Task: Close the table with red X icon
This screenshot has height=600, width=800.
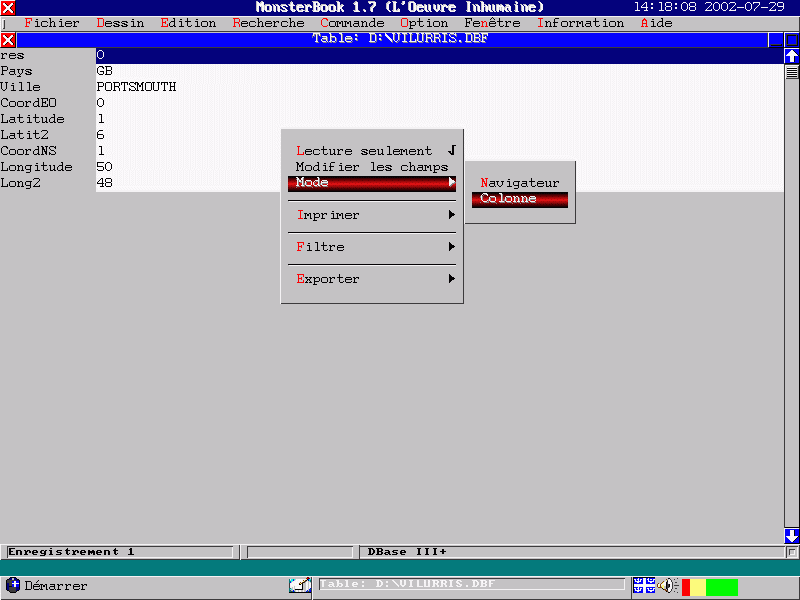Action: coord(8,40)
